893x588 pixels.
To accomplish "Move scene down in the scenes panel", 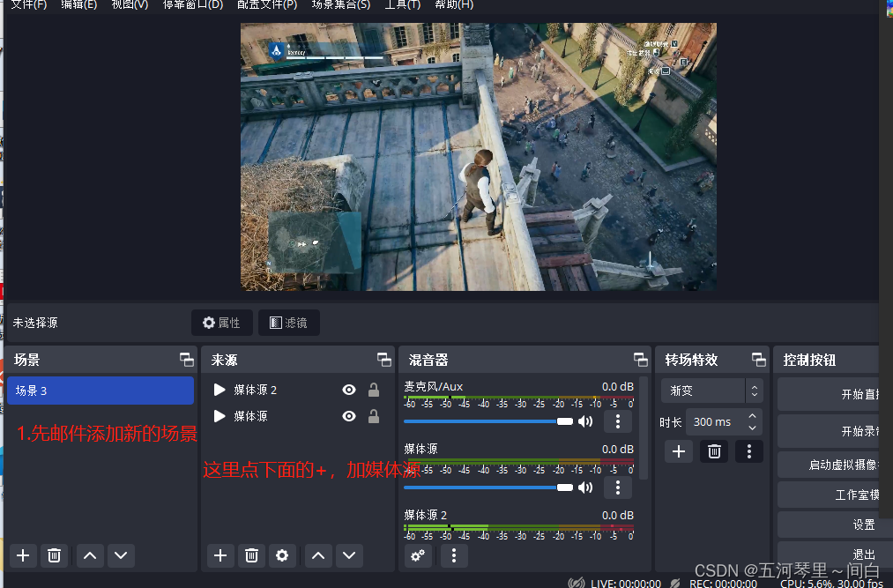I will 121,555.
